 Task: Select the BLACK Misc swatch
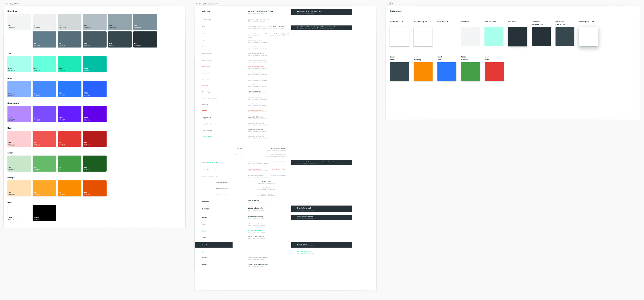[44, 213]
